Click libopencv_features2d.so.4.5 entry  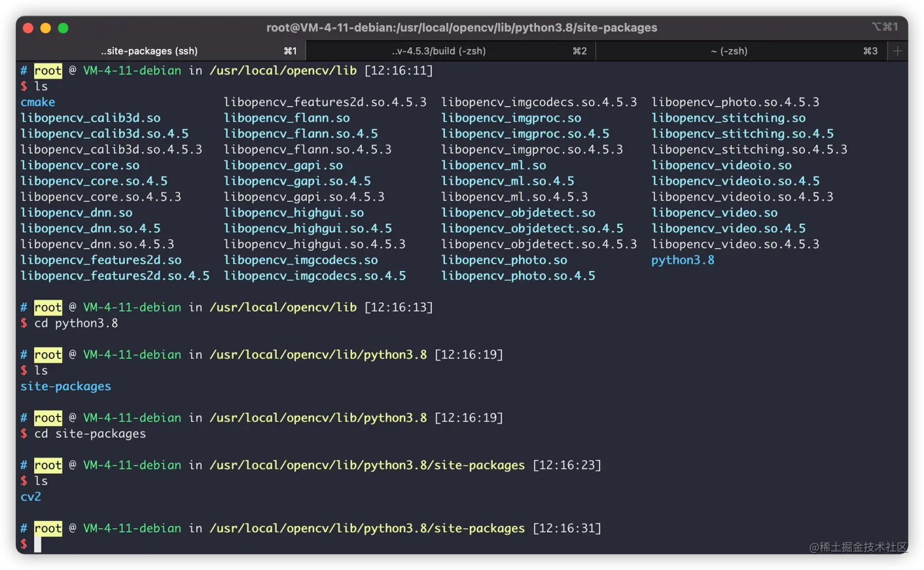coord(115,276)
